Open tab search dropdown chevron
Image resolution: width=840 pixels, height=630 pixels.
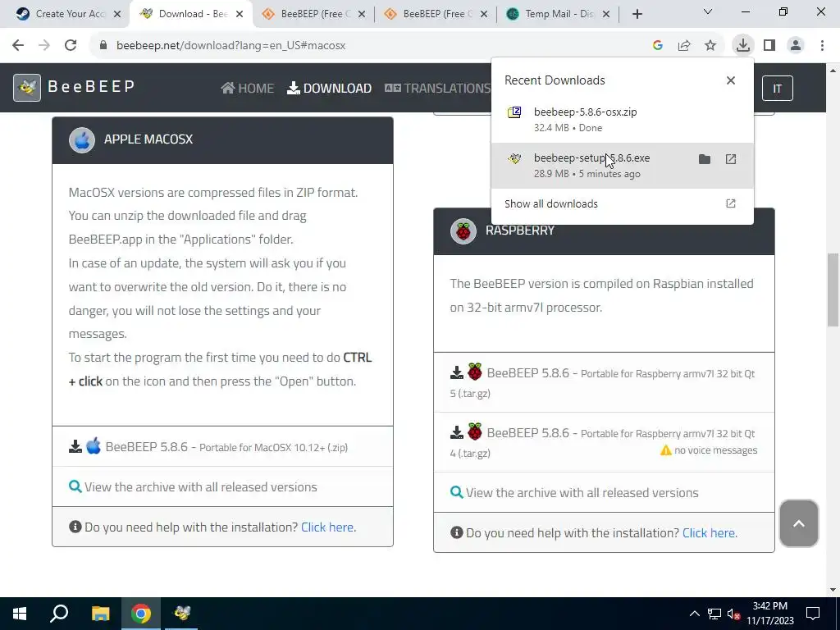708,11
